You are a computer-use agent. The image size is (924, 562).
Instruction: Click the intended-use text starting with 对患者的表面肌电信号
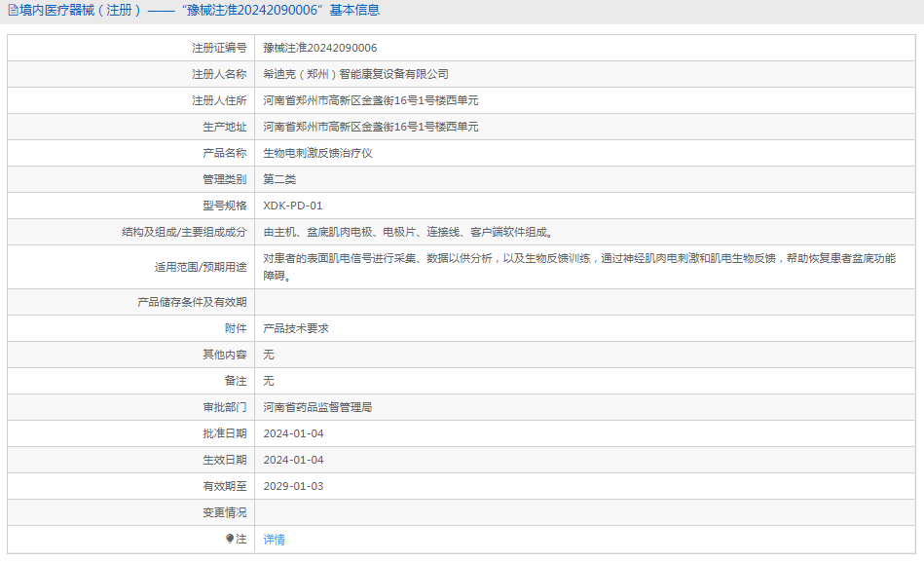pos(579,267)
